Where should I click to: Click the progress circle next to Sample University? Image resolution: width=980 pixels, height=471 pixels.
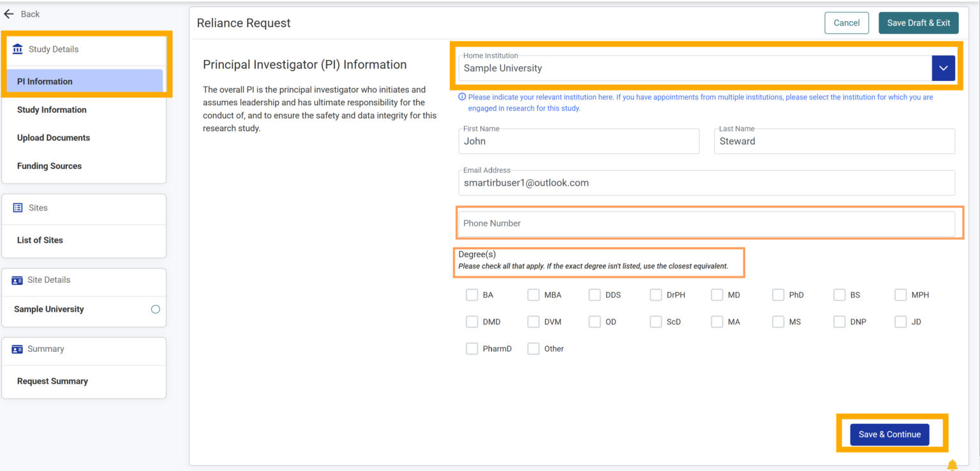tap(155, 309)
